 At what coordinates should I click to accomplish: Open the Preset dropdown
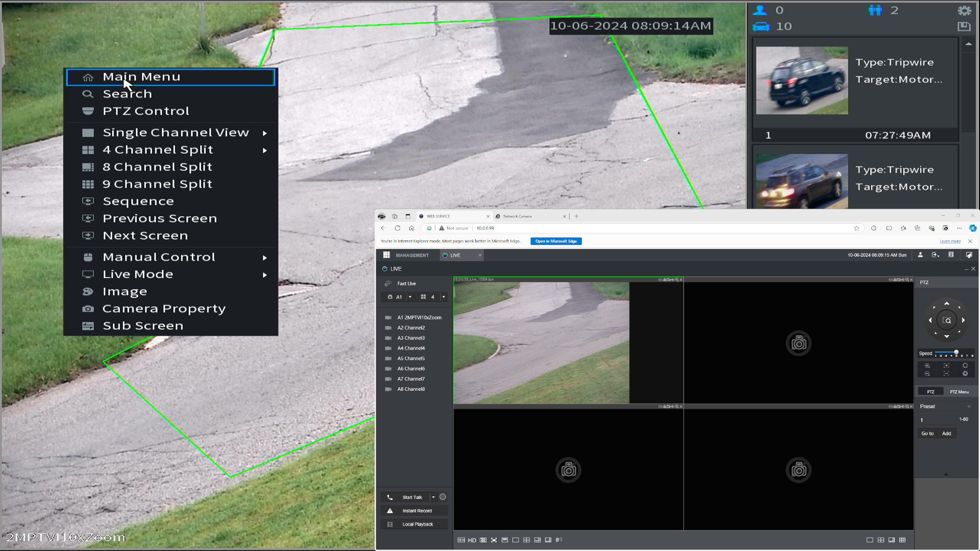pos(946,407)
